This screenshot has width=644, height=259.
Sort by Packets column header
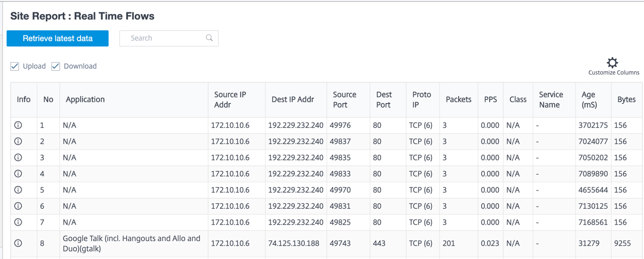click(458, 100)
